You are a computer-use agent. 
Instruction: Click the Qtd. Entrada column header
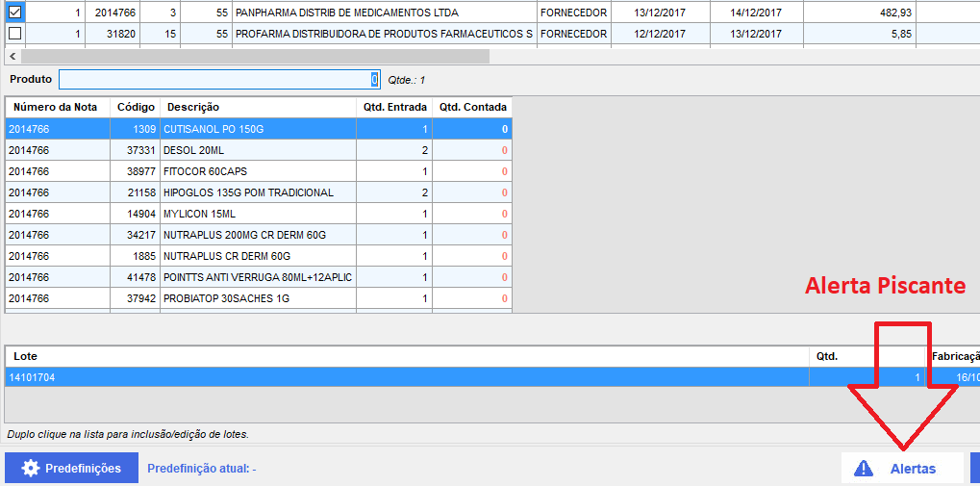coord(394,107)
